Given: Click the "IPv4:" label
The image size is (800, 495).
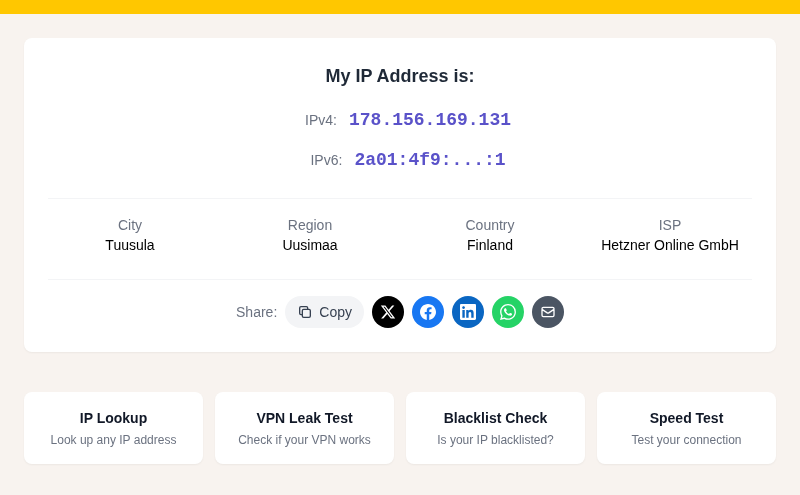Looking at the screenshot, I should pyautogui.click(x=321, y=120).
